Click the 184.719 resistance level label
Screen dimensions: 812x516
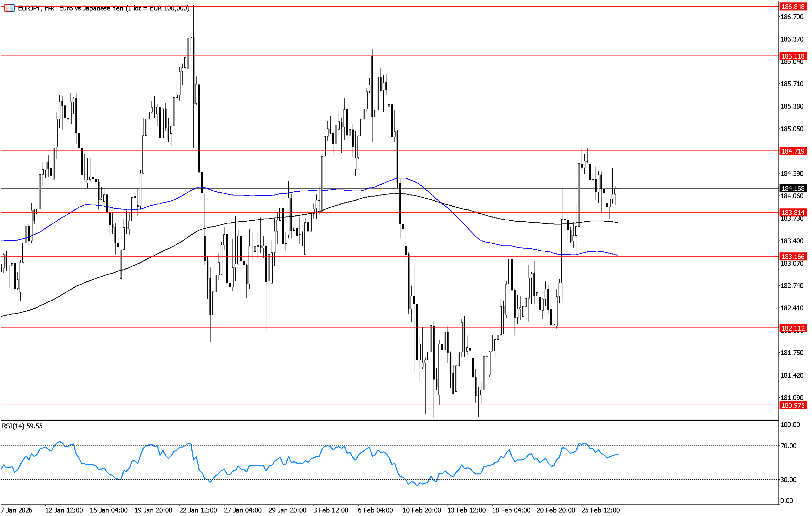click(792, 151)
